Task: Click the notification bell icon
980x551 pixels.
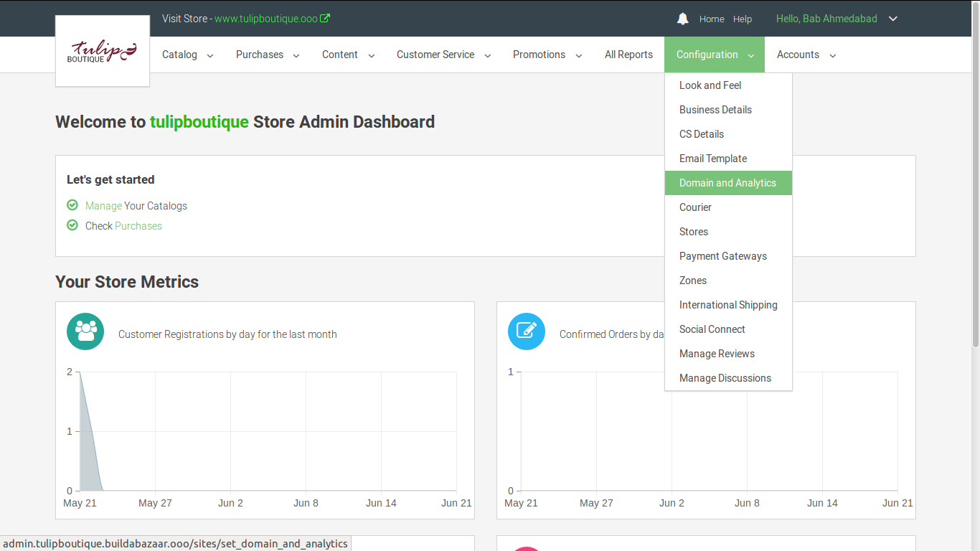Action: [x=683, y=19]
